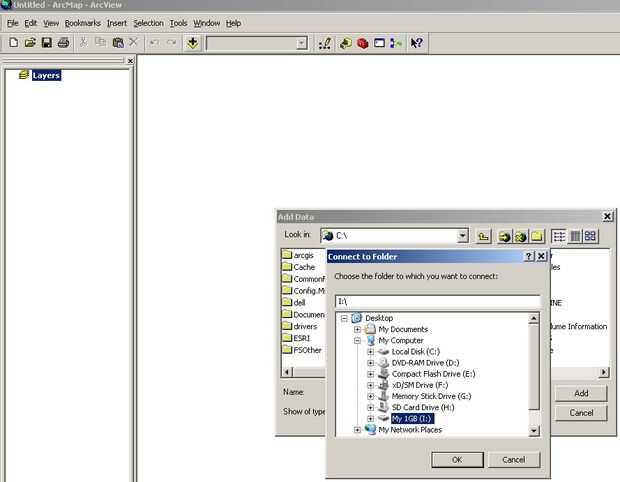
Task: Open the Window menu
Action: point(206,23)
